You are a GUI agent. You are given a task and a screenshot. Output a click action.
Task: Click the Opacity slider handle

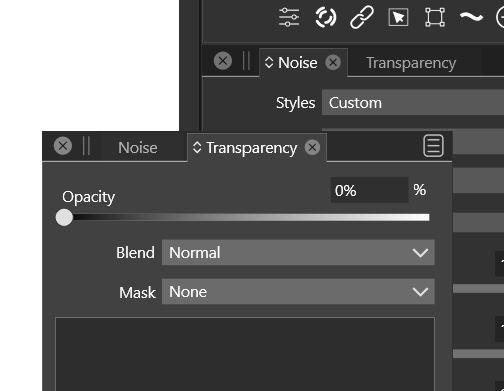pos(64,218)
